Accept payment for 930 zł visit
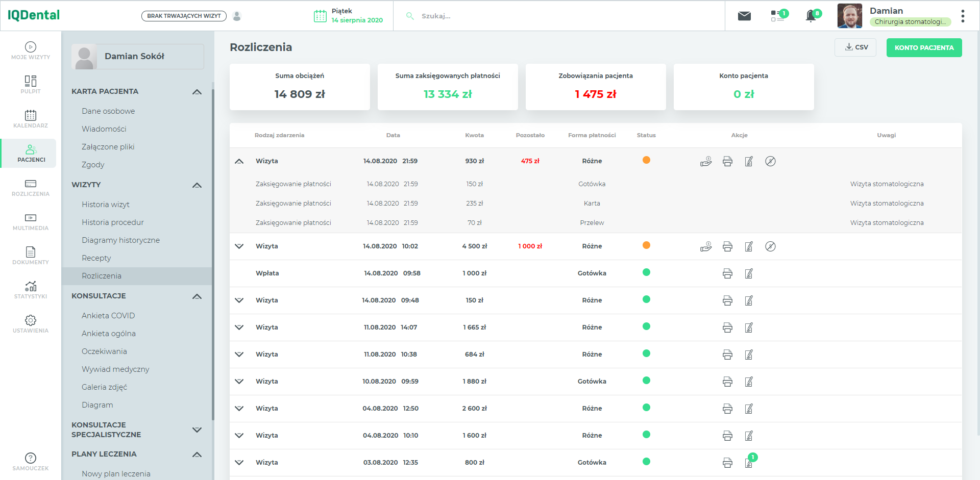The image size is (980, 480). click(x=706, y=161)
